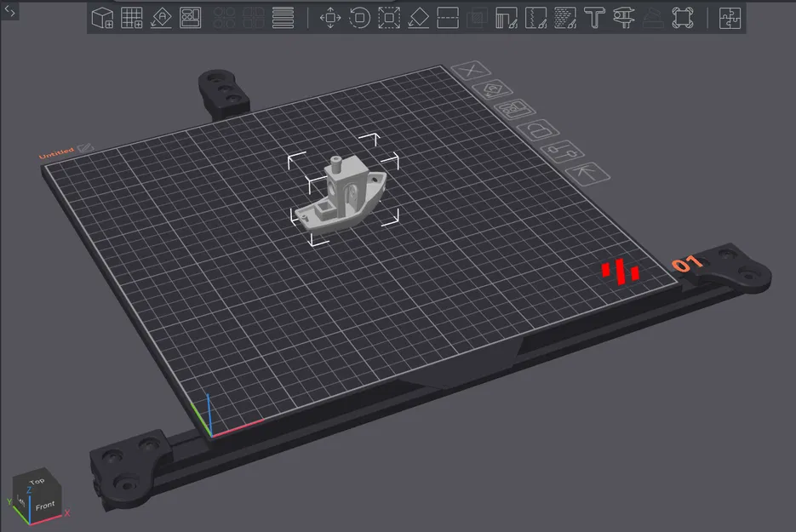The image size is (796, 532).
Task: Open the Measure tool
Action: click(624, 17)
